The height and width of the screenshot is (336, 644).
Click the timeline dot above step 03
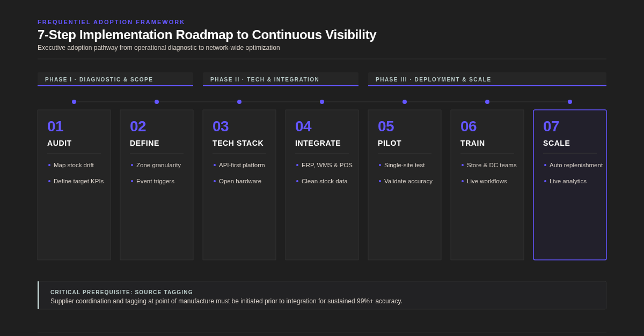[239, 102]
